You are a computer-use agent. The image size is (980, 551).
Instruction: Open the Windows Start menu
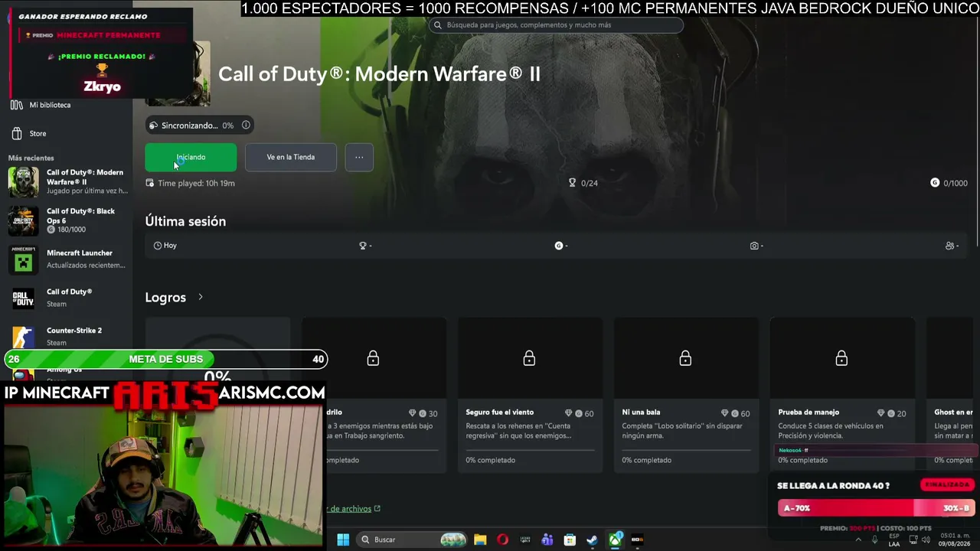coord(343,540)
